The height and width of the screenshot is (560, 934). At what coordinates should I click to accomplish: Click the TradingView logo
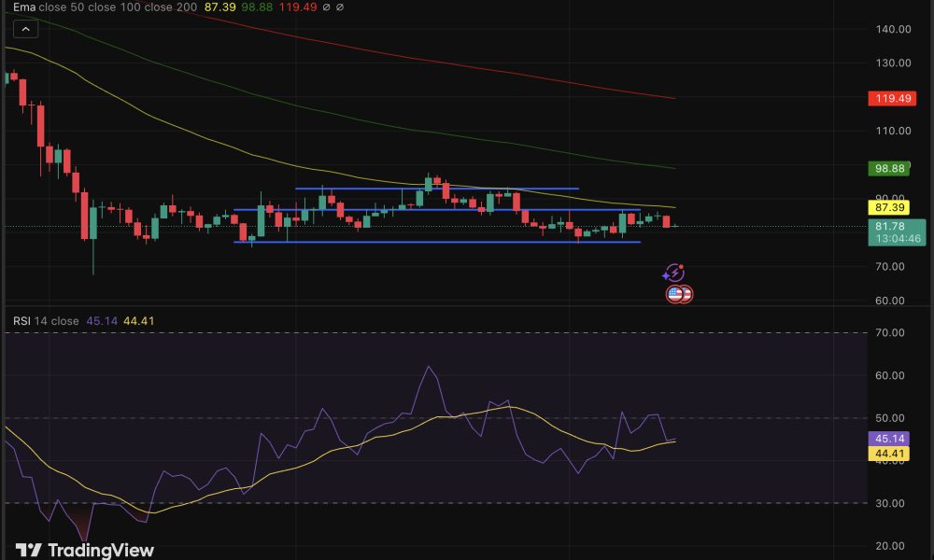(x=85, y=550)
